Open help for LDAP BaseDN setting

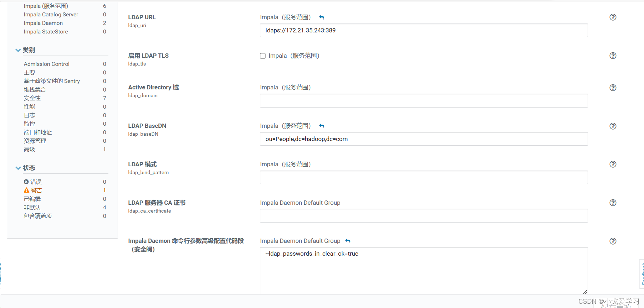613,126
